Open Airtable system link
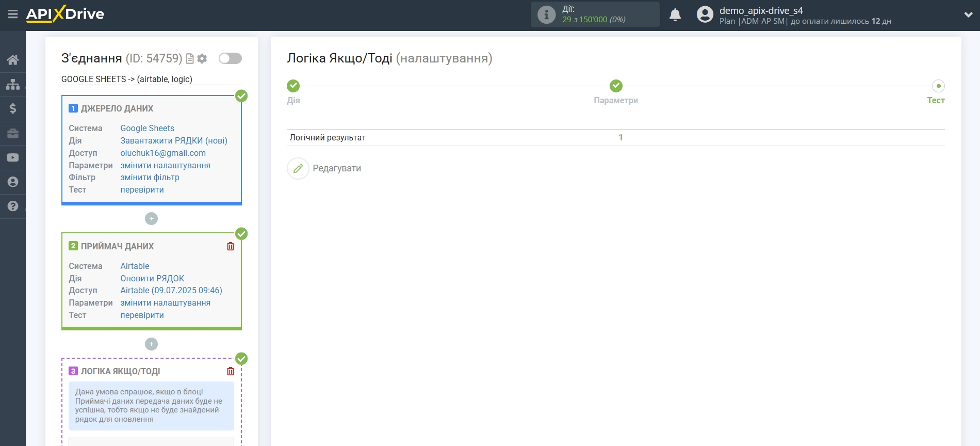Viewport: 980px width, 446px height. [x=135, y=266]
